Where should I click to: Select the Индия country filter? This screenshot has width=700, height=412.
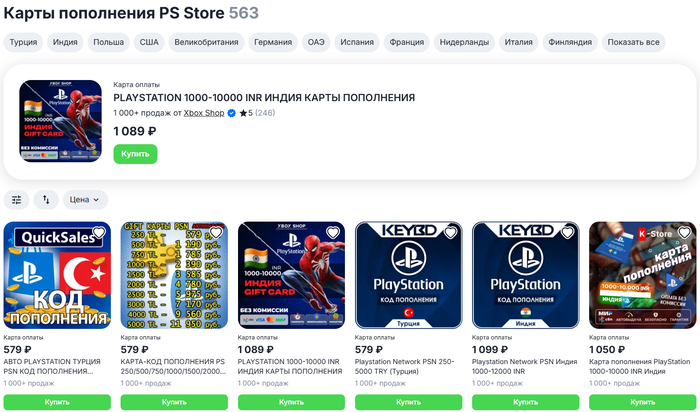click(x=65, y=42)
